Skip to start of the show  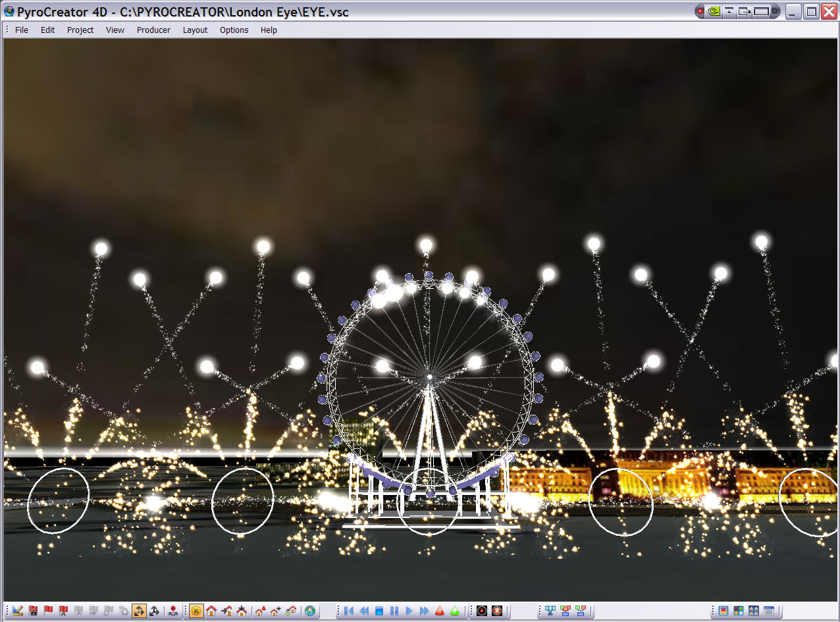point(348,611)
